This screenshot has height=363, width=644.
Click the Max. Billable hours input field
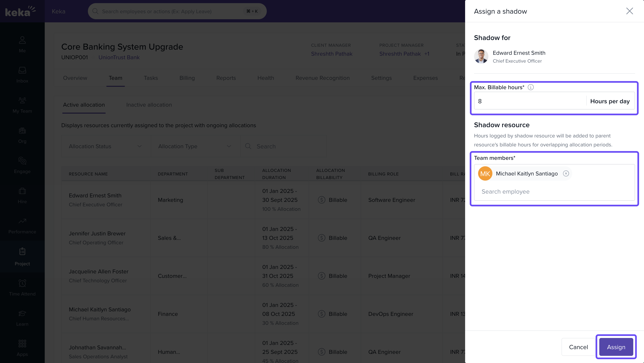pos(530,101)
